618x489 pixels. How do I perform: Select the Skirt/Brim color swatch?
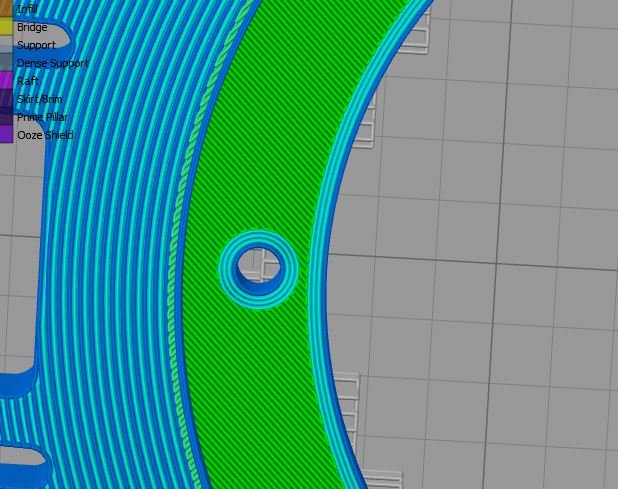(x=6, y=99)
